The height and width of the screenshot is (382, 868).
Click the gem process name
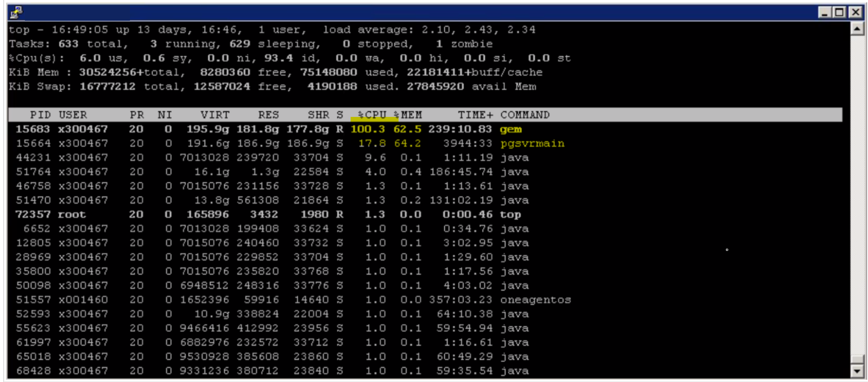click(511, 129)
